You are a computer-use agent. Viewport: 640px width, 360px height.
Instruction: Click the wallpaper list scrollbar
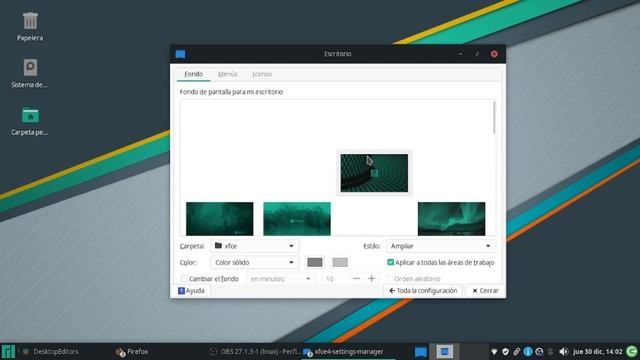(x=494, y=118)
